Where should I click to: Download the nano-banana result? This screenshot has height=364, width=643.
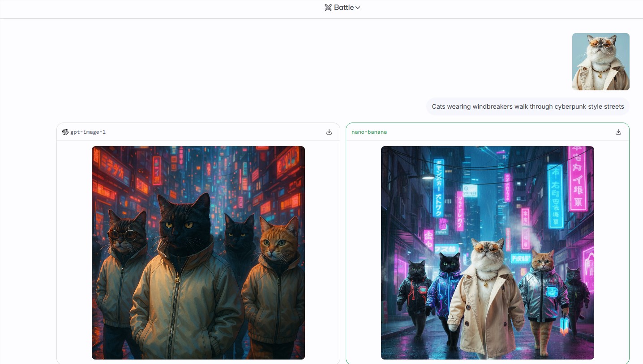tap(618, 132)
